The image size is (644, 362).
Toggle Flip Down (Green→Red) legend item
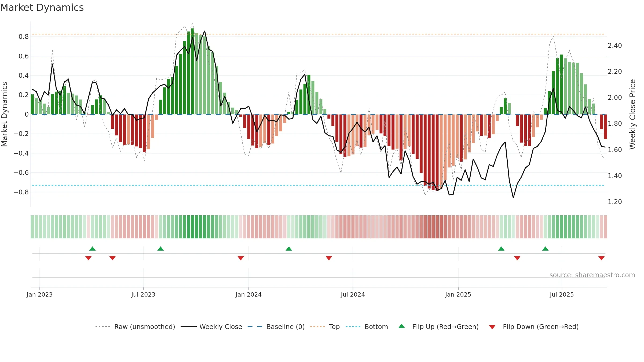click(x=534, y=327)
